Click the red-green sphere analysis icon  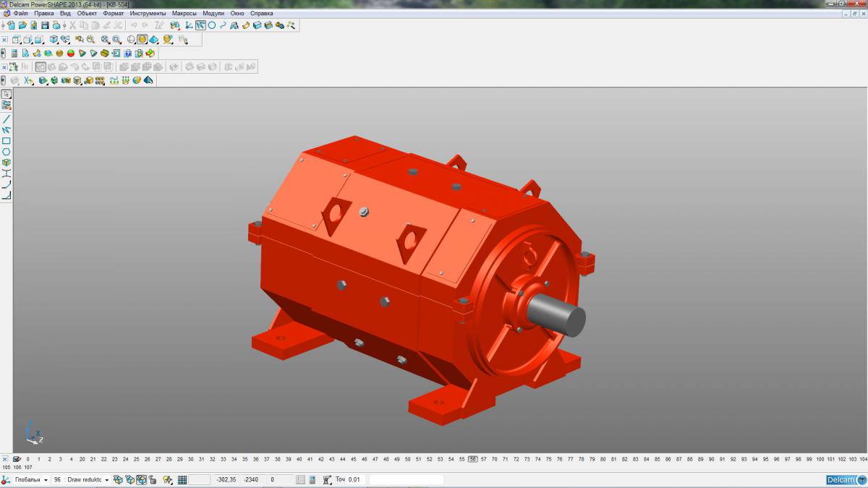click(71, 53)
